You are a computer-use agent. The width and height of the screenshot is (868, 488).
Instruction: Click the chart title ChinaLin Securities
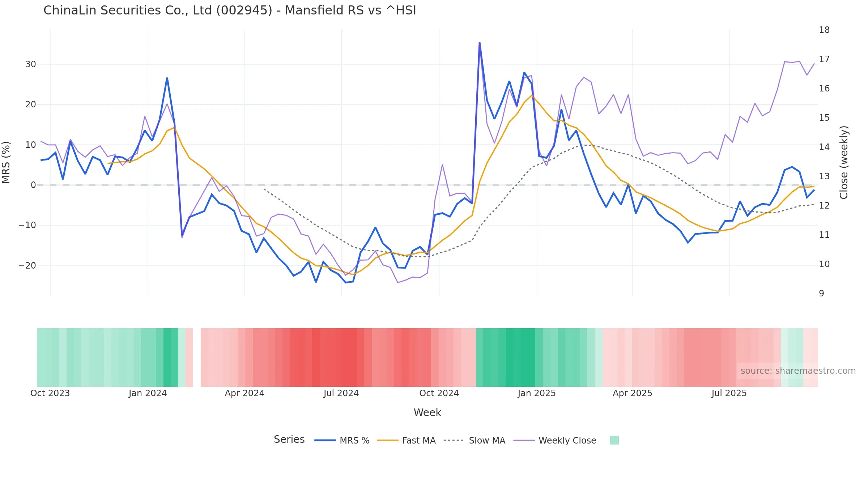(230, 10)
